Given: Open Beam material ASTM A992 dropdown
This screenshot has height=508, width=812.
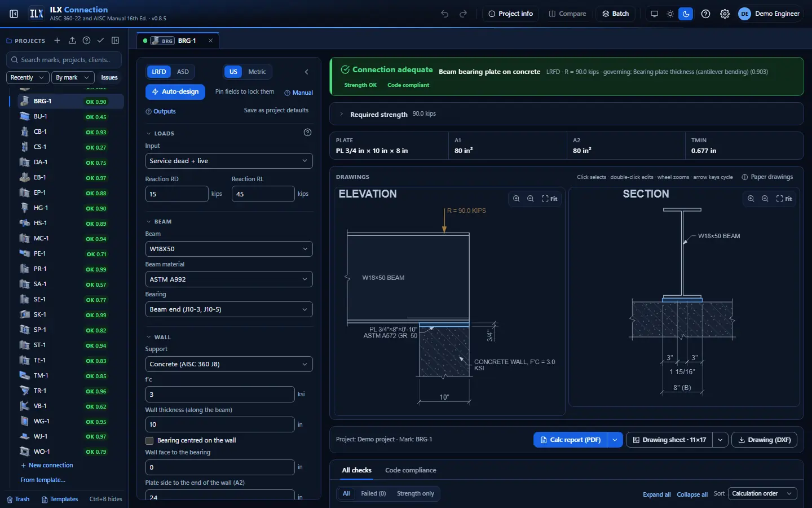Looking at the screenshot, I should [229, 279].
